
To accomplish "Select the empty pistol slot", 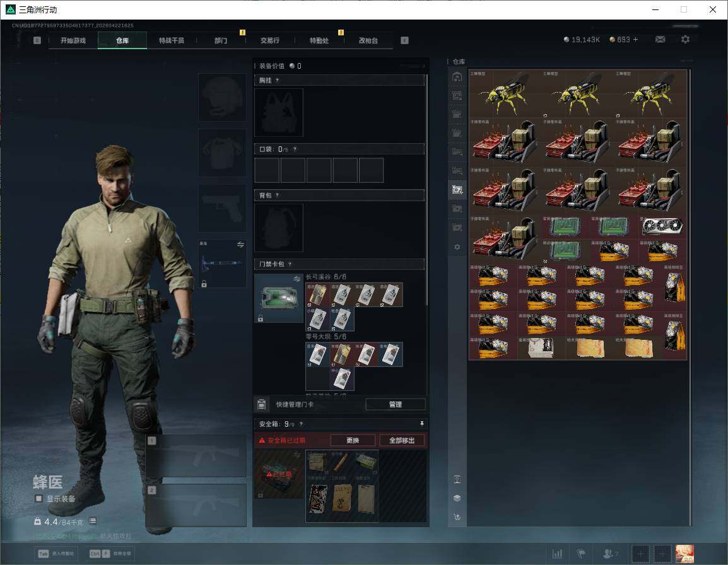I will click(x=222, y=208).
